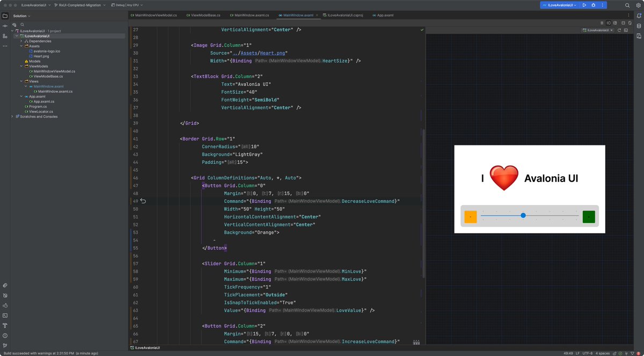This screenshot has width=644, height=356.
Task: Refresh the Avalonia previewer
Action: pos(619,30)
